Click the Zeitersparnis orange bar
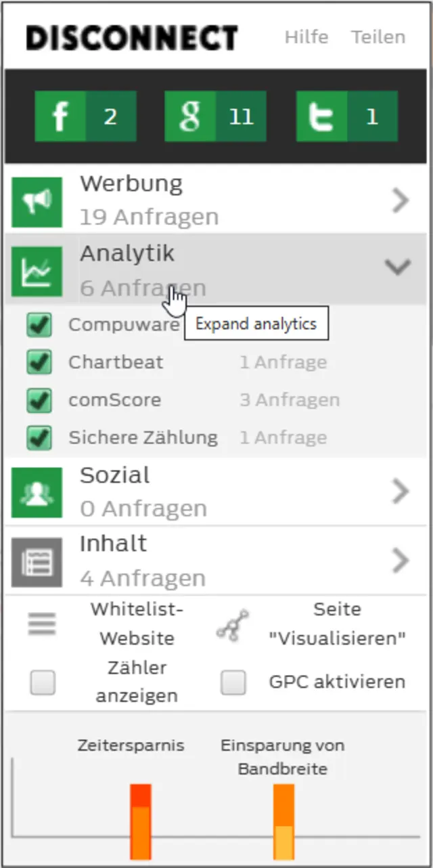Screen dimensions: 433x868 [141, 821]
